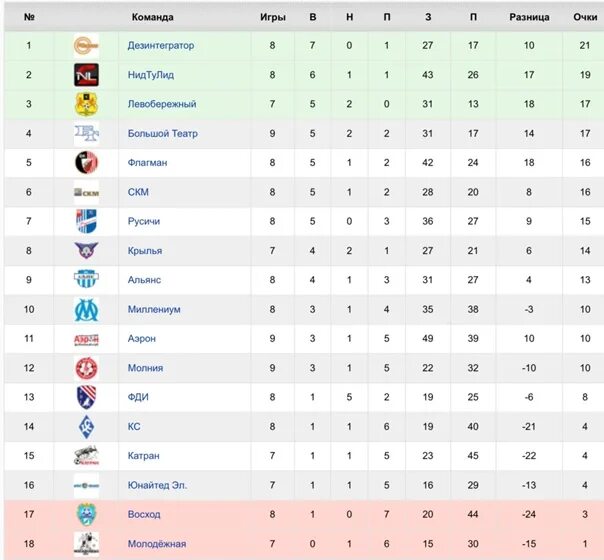Open the СКМ team link
This screenshot has height=560, width=604.
coord(138,192)
